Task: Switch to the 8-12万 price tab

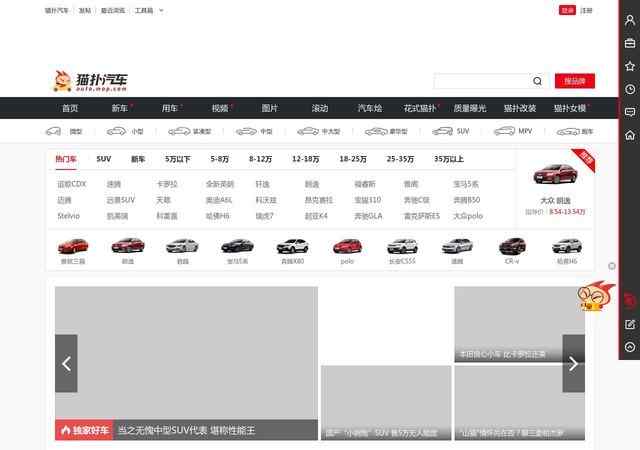Action: [260, 159]
